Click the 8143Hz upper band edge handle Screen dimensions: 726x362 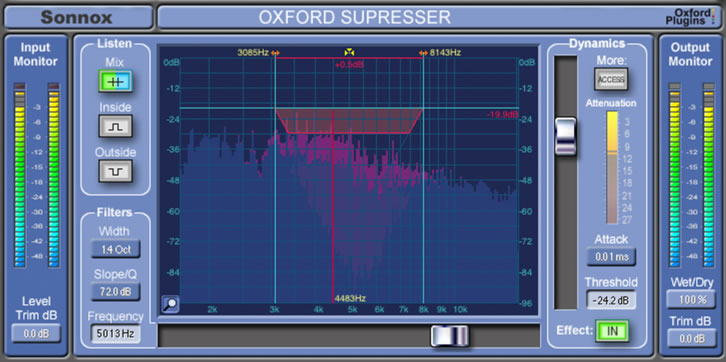423,53
